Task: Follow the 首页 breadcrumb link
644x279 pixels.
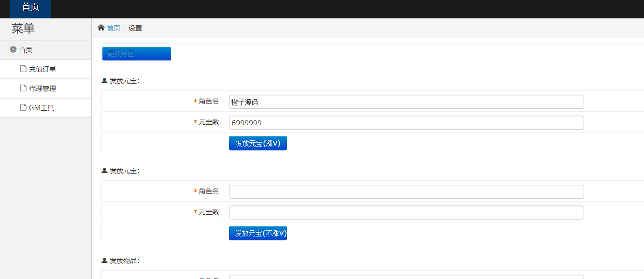Action: 114,28
